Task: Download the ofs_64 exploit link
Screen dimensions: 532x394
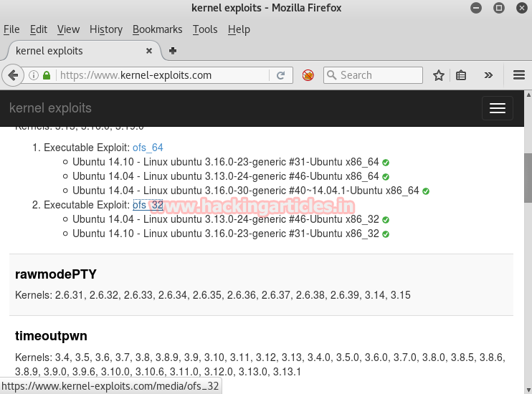Action: point(148,148)
